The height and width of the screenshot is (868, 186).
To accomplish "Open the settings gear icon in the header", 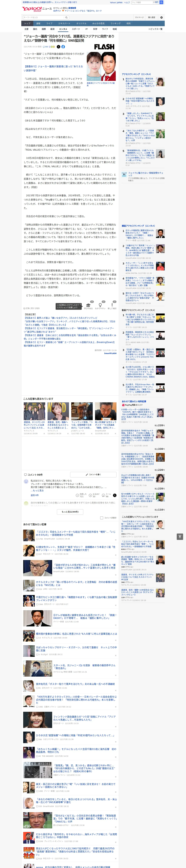I will click(x=161, y=17).
